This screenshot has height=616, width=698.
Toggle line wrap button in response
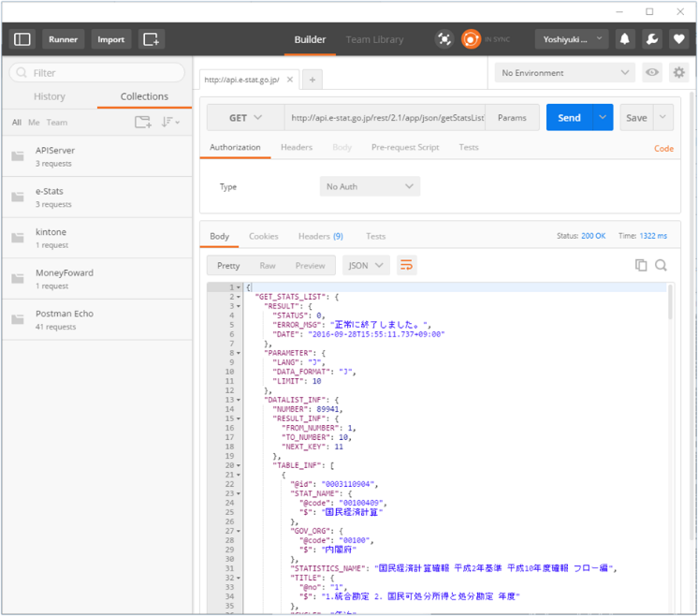click(406, 266)
